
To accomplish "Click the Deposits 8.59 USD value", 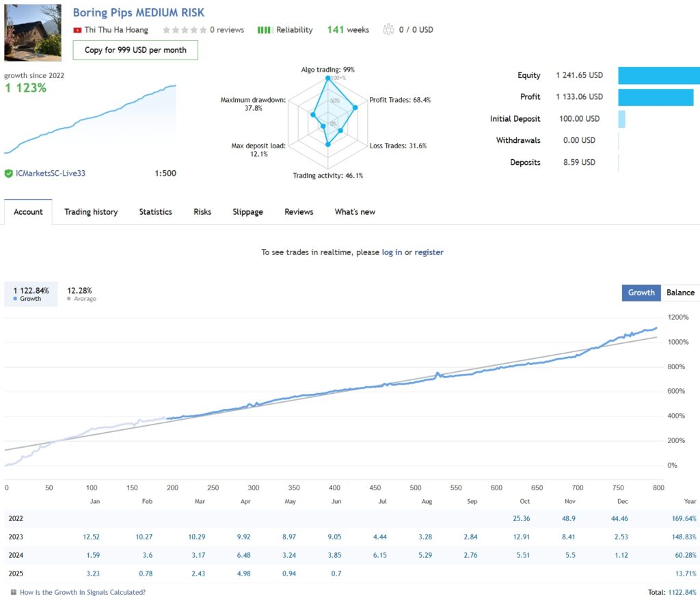I will pyautogui.click(x=579, y=163).
